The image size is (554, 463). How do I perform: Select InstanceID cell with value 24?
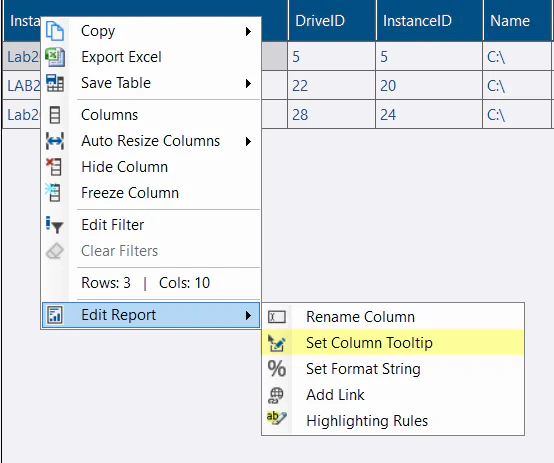coord(429,115)
